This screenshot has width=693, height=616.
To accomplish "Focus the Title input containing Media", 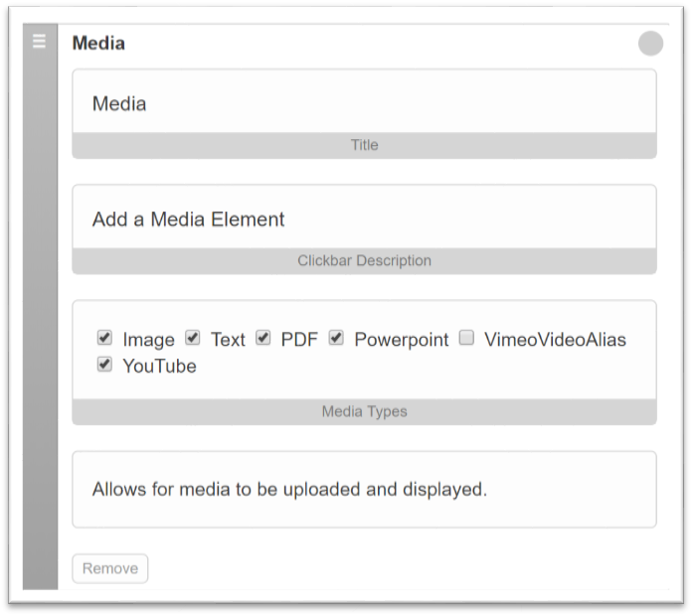I will [x=364, y=102].
